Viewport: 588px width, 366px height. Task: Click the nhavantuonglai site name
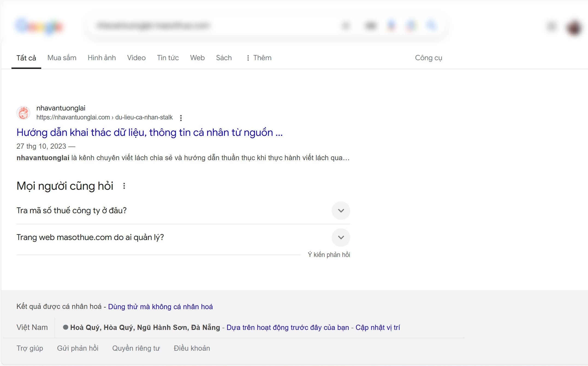point(61,108)
